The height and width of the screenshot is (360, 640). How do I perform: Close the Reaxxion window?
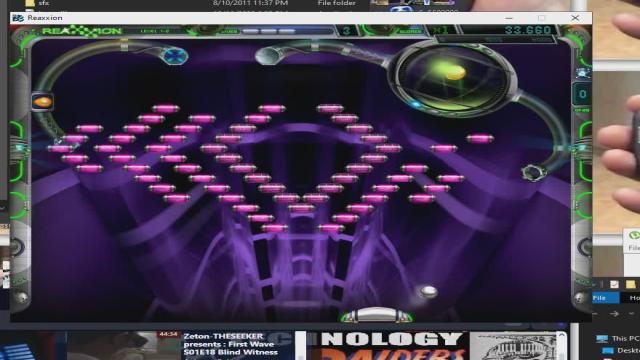[575, 18]
